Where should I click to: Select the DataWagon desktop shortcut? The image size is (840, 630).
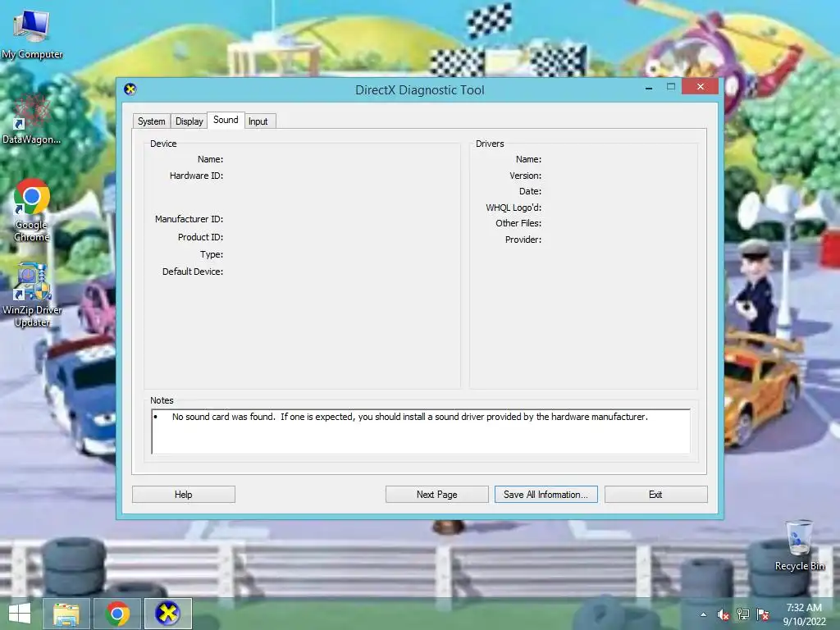[x=32, y=120]
